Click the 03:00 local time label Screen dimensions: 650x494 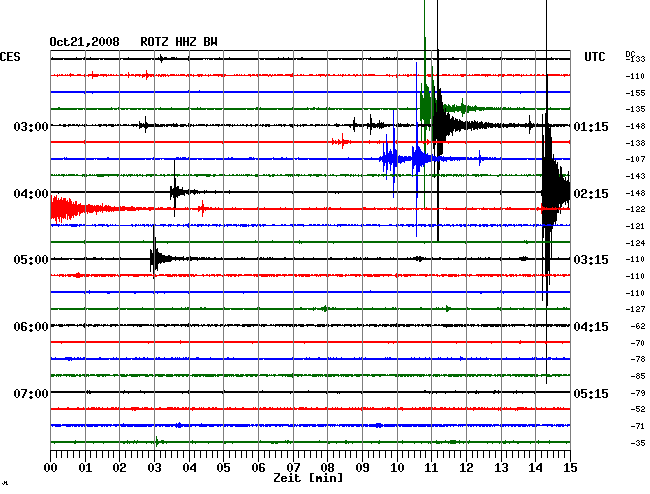(x=31, y=126)
